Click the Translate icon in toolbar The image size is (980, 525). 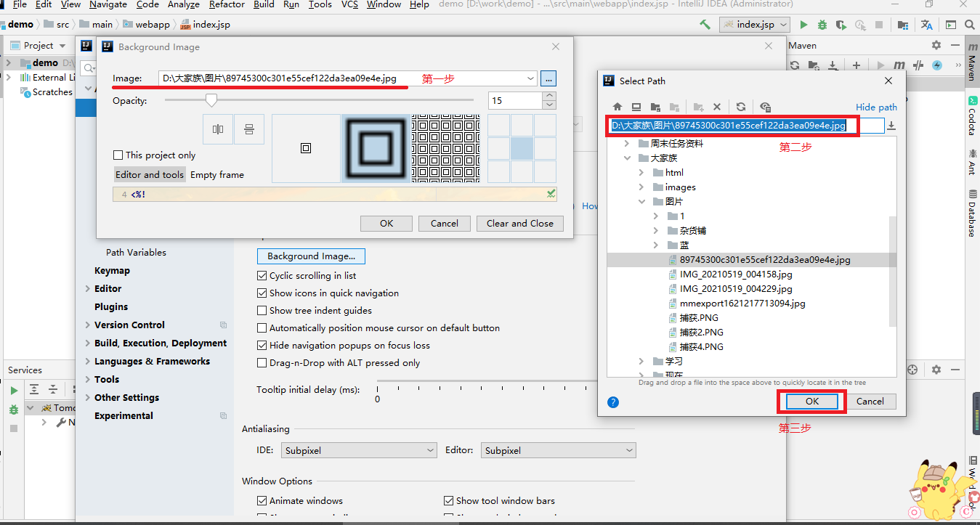tap(927, 24)
